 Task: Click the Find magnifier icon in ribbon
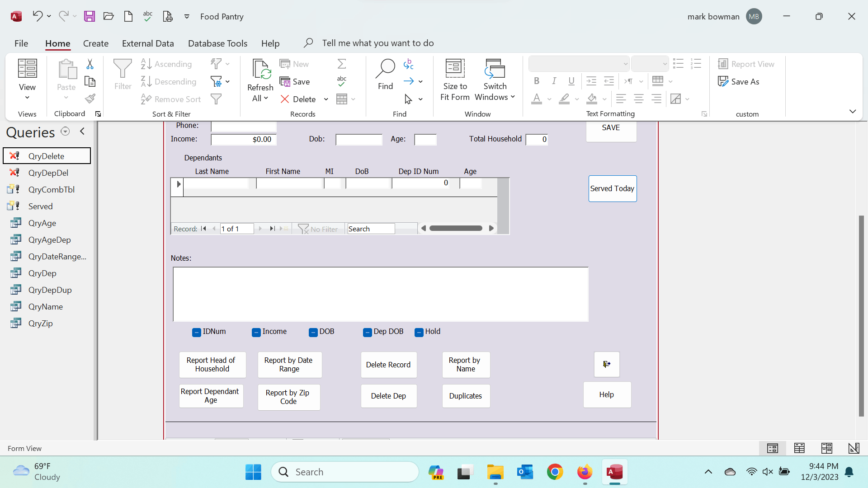pos(385,68)
